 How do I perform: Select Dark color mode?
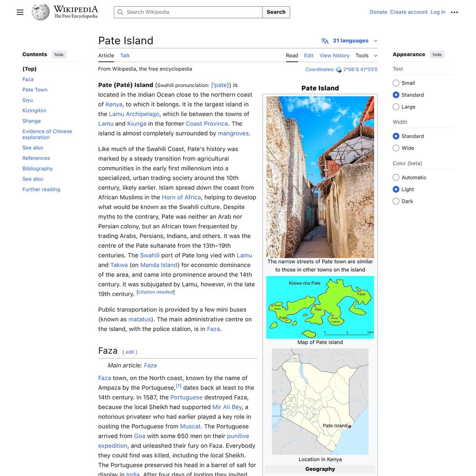(396, 201)
